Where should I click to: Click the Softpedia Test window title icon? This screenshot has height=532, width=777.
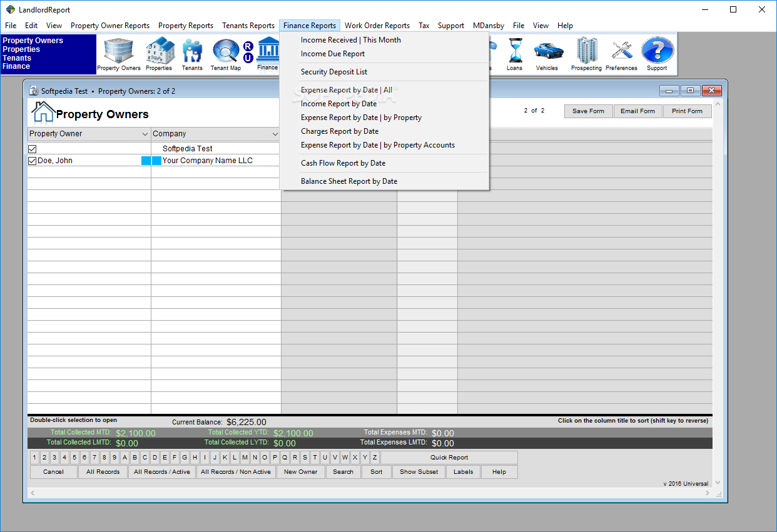tap(34, 91)
